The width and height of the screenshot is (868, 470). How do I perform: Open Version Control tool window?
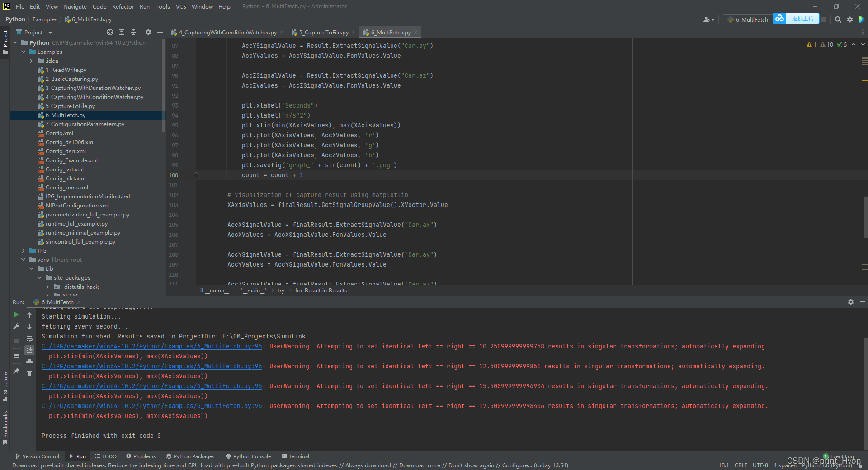pos(37,456)
